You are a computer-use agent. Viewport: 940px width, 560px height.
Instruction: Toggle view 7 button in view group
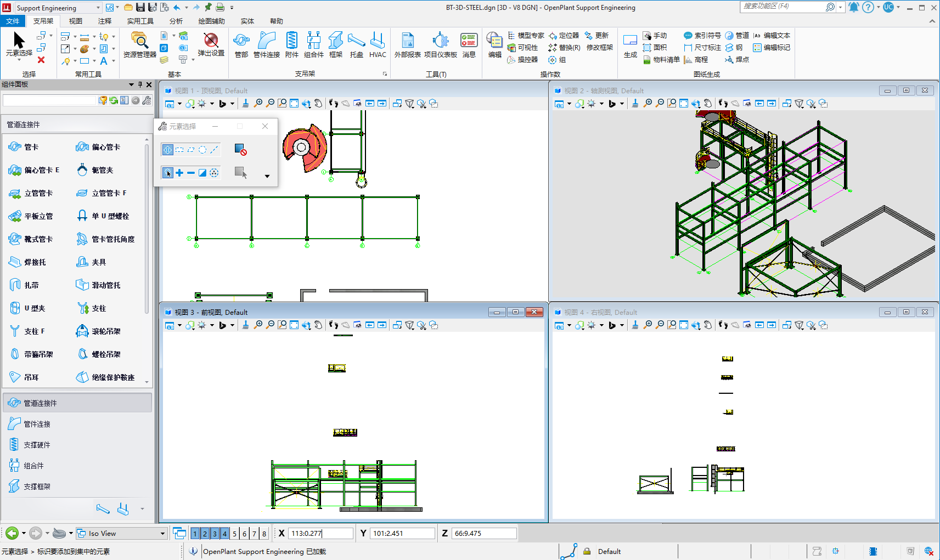(254, 533)
